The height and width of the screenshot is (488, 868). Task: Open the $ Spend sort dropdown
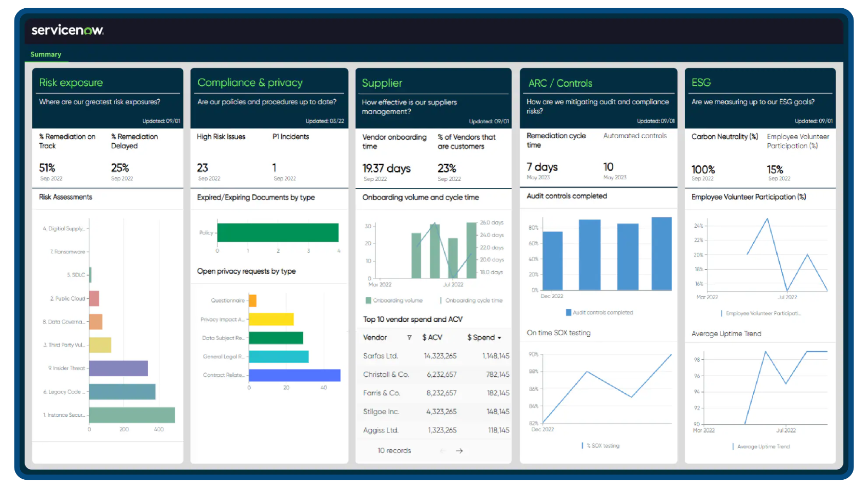click(x=500, y=337)
